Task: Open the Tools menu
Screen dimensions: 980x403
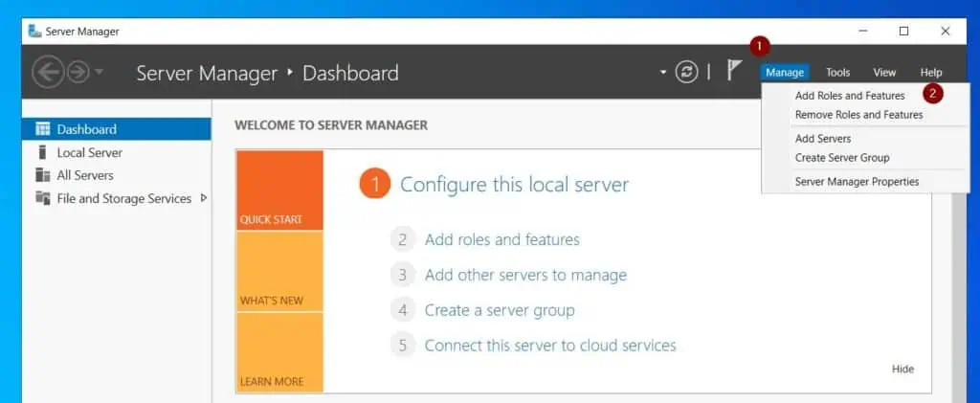Action: click(x=837, y=73)
